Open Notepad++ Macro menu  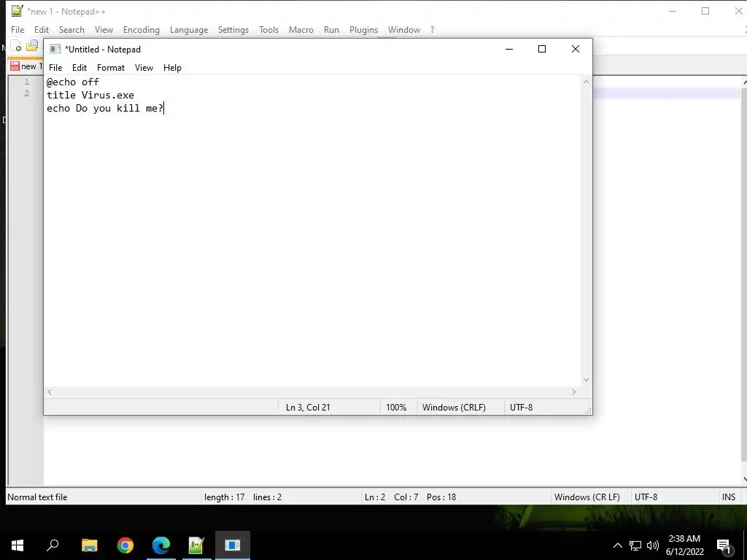click(x=301, y=29)
